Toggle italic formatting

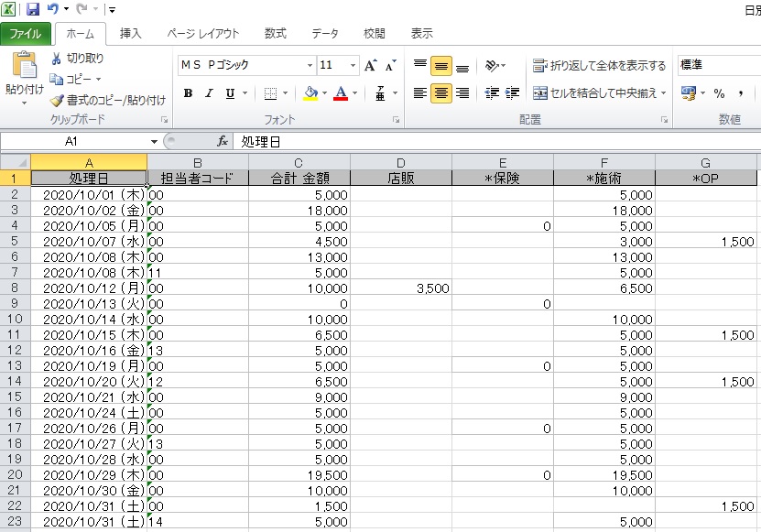click(209, 93)
